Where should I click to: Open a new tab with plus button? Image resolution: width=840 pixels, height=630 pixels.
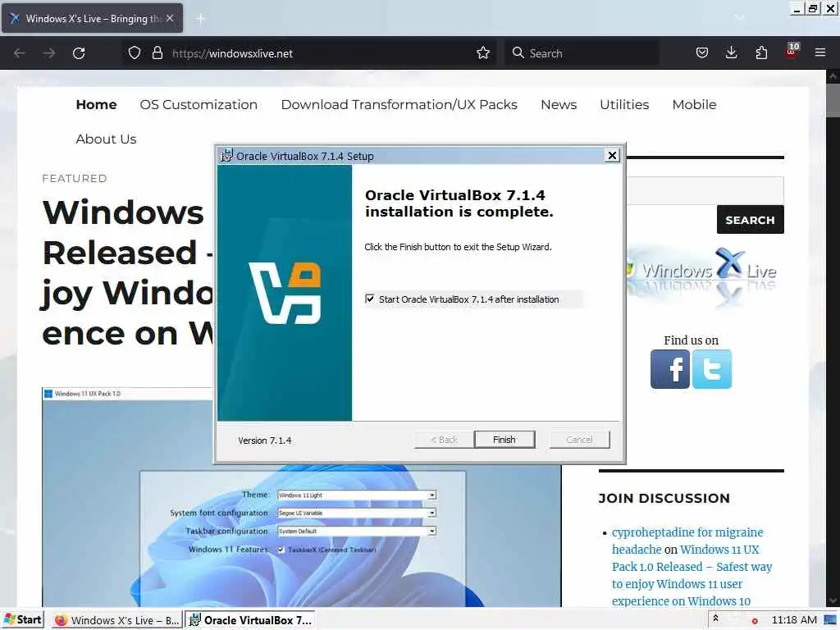click(200, 19)
